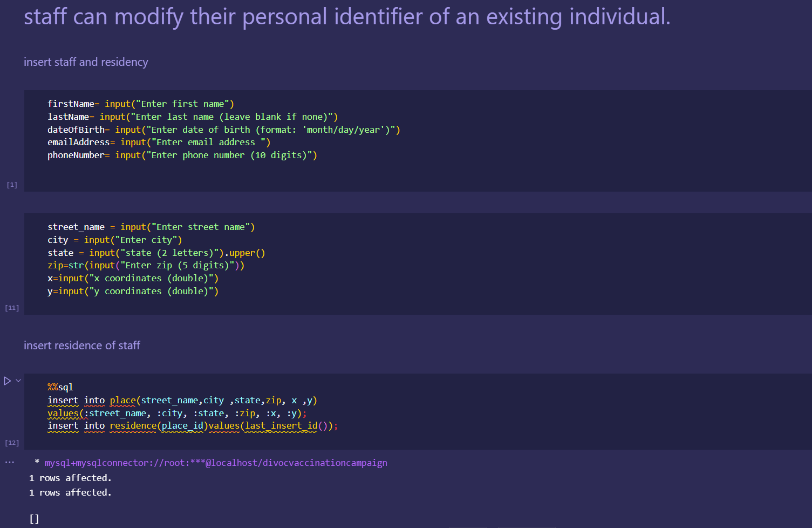Place cursor on the firstName input line

[141, 104]
